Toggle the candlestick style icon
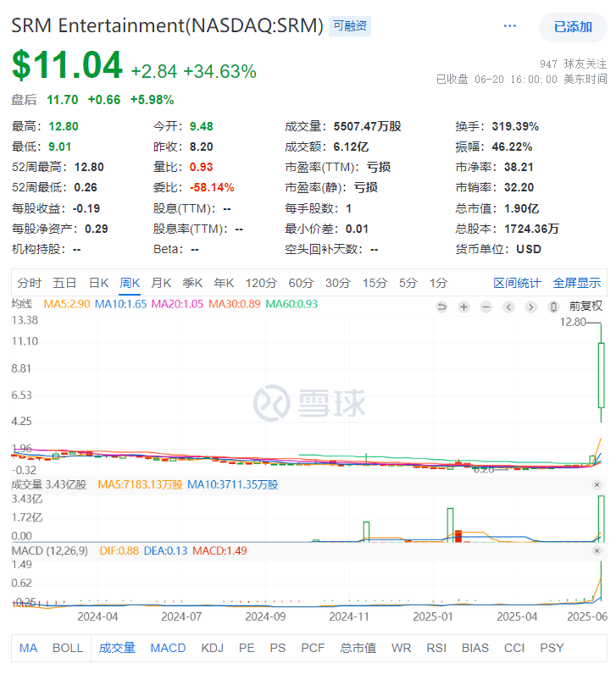The width and height of the screenshot is (616, 680). (x=553, y=307)
